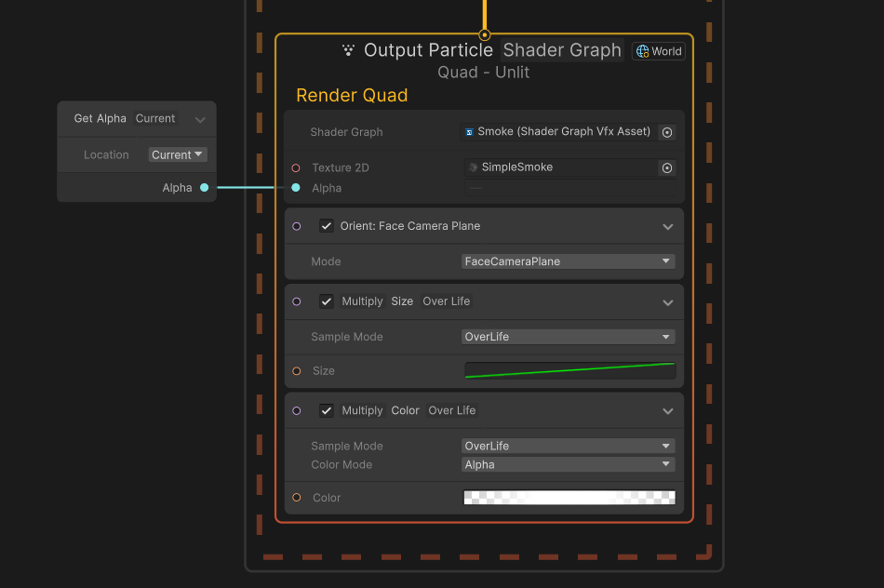Click the Smoke Shader Graph asset field

point(560,132)
